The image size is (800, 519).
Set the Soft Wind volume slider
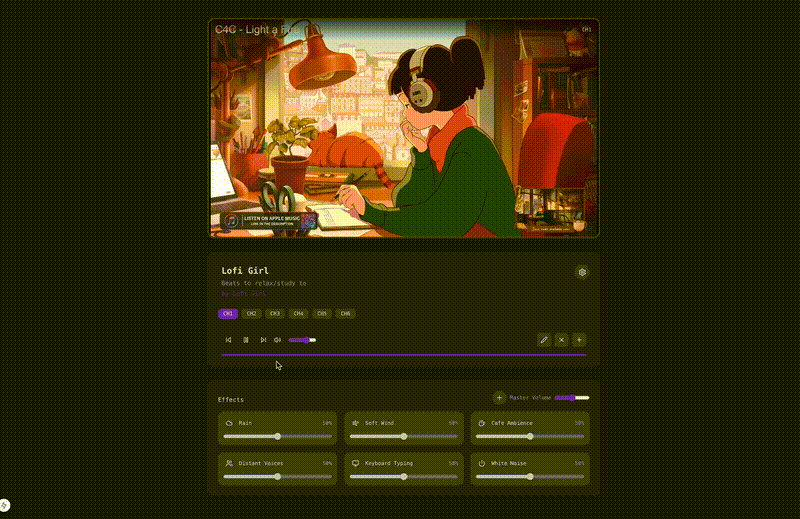pyautogui.click(x=403, y=436)
